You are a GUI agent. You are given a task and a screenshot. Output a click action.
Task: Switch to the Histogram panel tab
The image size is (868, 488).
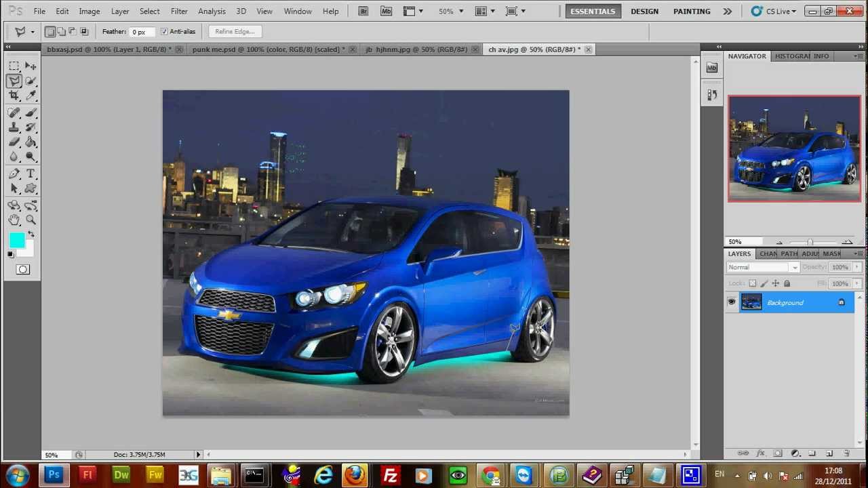792,56
